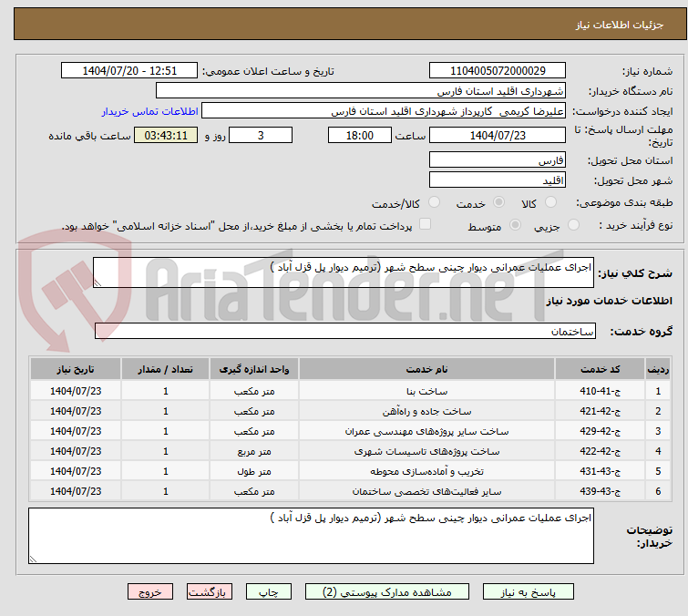Click service code ج-42-422
The height and width of the screenshot is (616, 688).
point(600,451)
